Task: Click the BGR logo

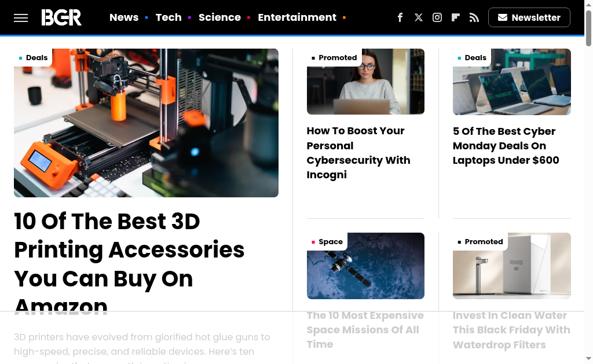Action: click(x=61, y=17)
